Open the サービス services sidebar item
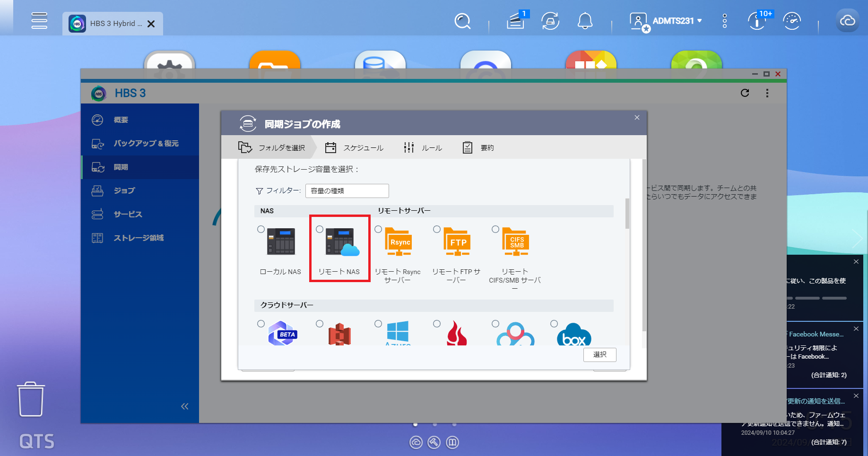868x456 pixels. [140, 215]
